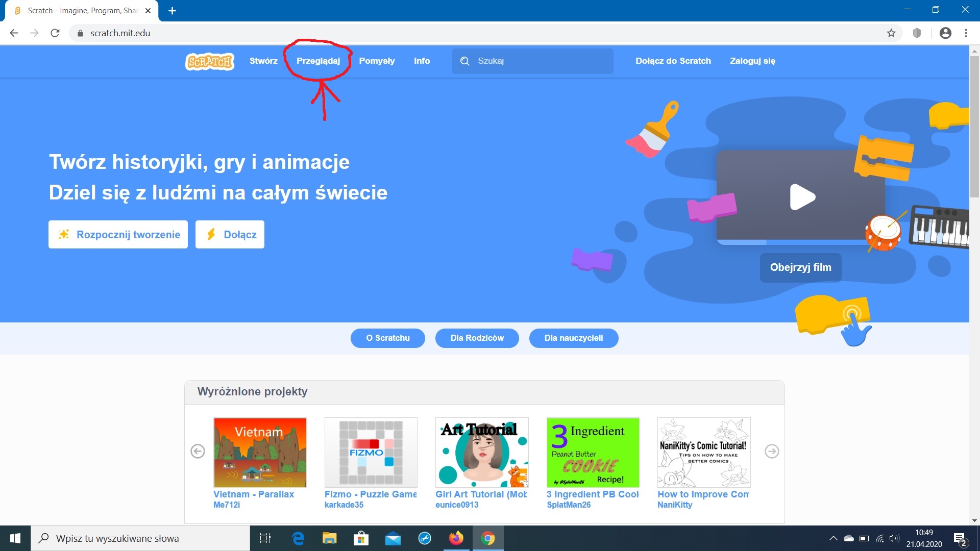
Task: Click Zaloguj się to sign in
Action: [752, 61]
